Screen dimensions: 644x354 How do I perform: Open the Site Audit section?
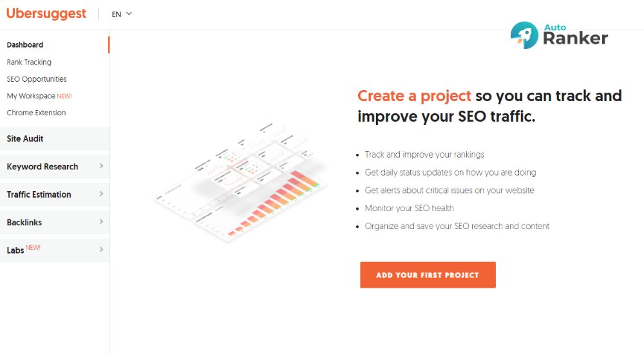[55, 139]
